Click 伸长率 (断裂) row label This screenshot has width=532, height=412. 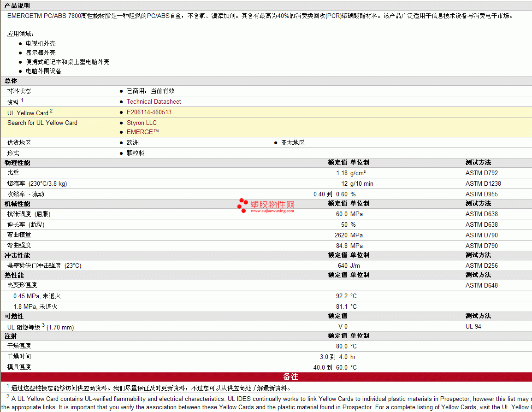pos(26,224)
